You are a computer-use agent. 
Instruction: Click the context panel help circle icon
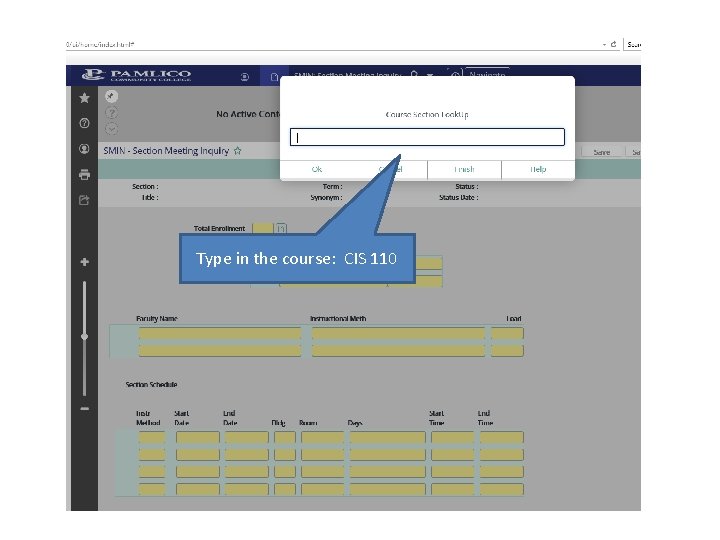tap(112, 112)
